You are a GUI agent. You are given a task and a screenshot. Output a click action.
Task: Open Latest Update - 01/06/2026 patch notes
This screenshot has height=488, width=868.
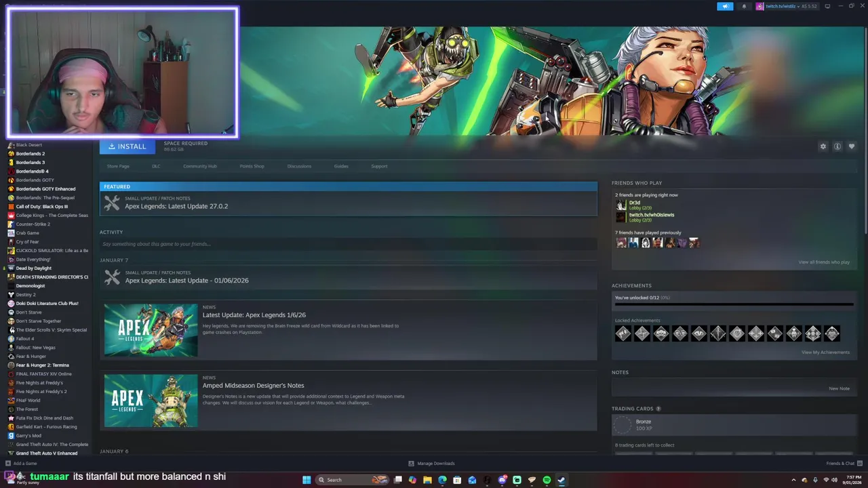[x=349, y=277]
